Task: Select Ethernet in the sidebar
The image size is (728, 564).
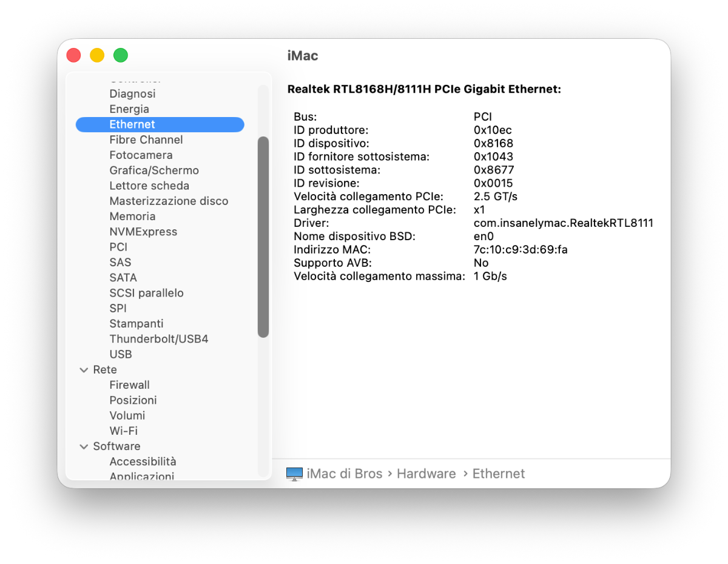Action: pos(132,124)
